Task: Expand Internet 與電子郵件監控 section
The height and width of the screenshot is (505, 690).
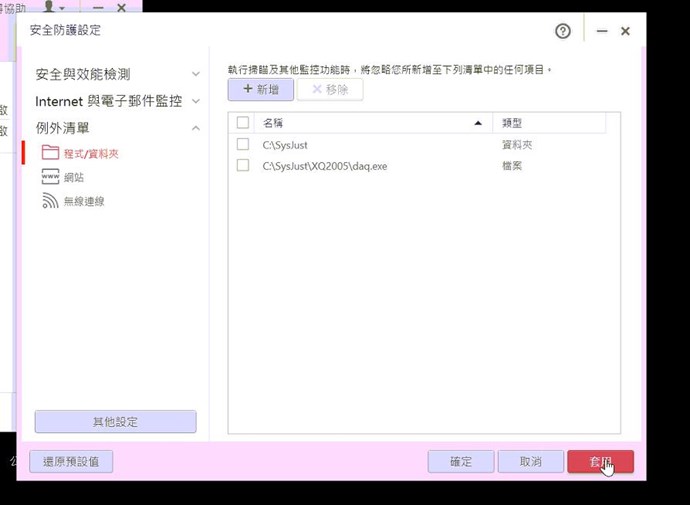Action: 196,101
